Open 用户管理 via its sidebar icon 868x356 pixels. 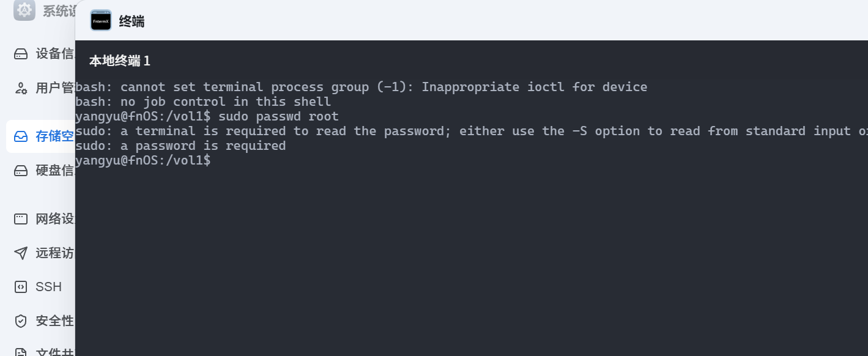click(20, 88)
